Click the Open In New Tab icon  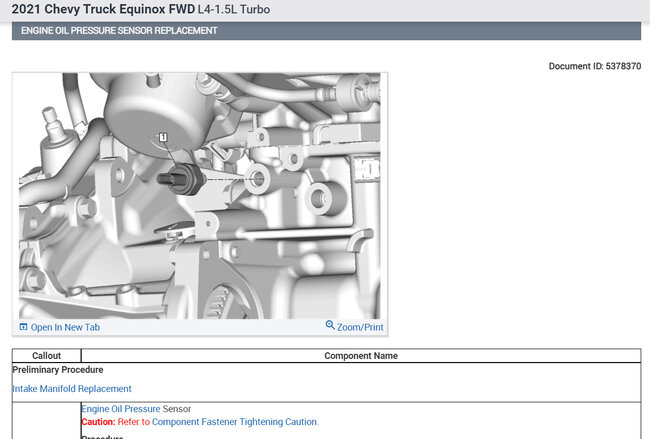point(23,327)
